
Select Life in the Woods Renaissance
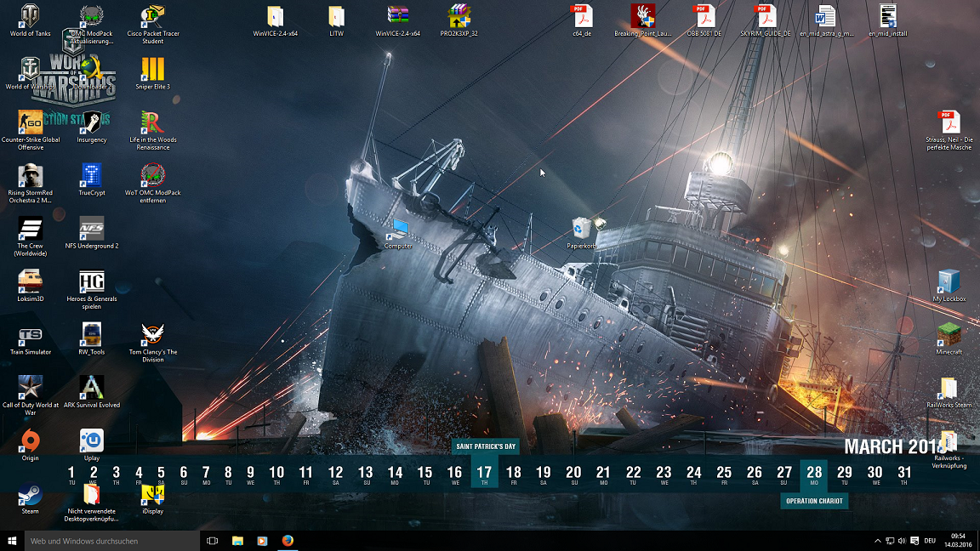(152, 130)
